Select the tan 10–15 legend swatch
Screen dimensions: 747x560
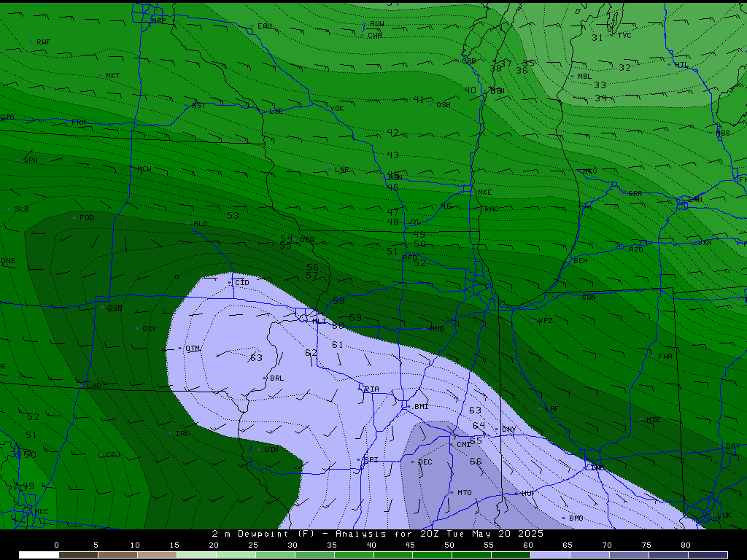[157, 555]
